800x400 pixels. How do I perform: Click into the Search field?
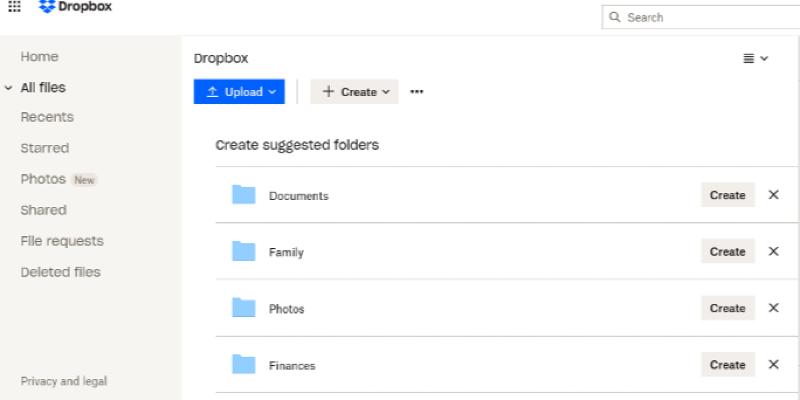click(705, 17)
